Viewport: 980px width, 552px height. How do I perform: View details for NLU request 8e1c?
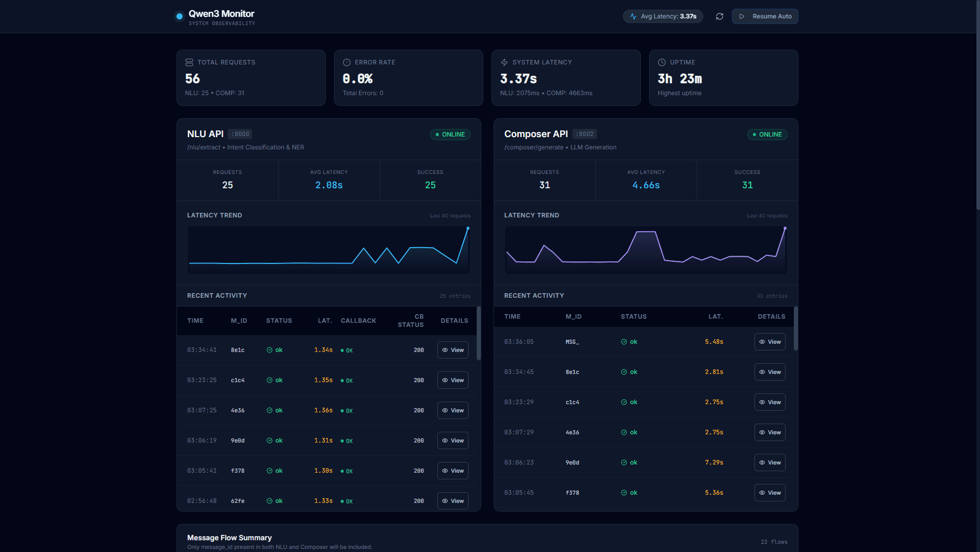(x=453, y=350)
